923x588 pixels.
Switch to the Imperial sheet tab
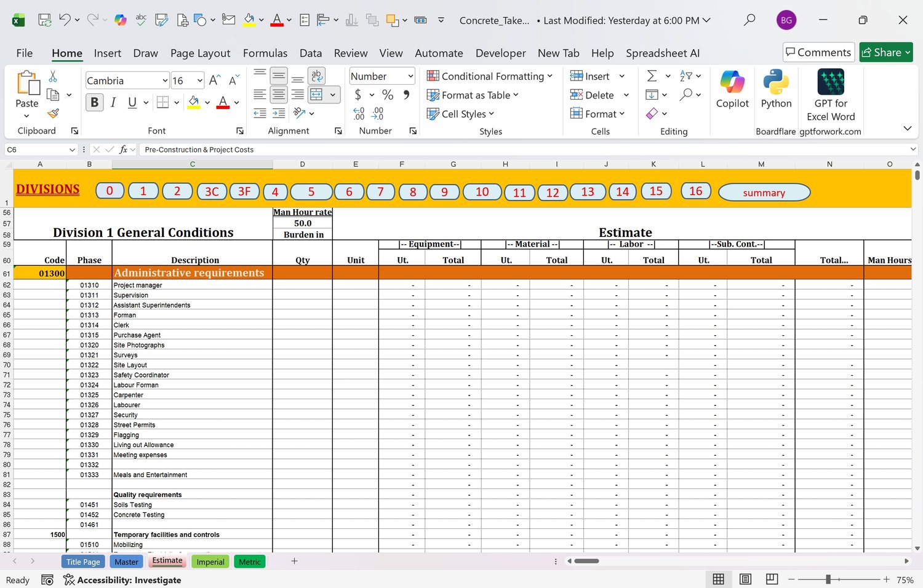[210, 562]
